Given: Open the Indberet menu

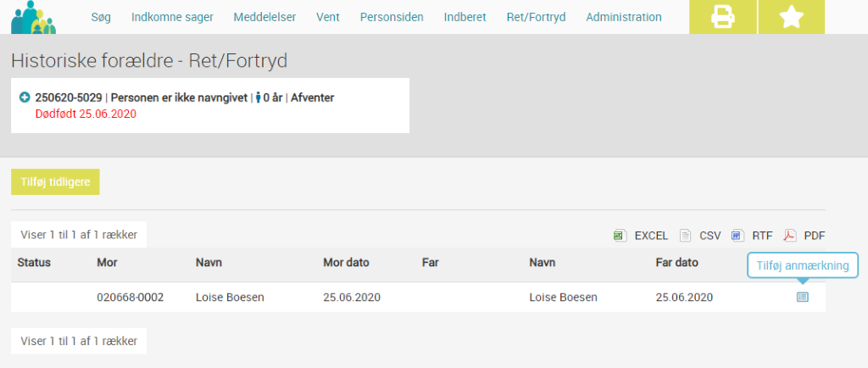Looking at the screenshot, I should (465, 17).
